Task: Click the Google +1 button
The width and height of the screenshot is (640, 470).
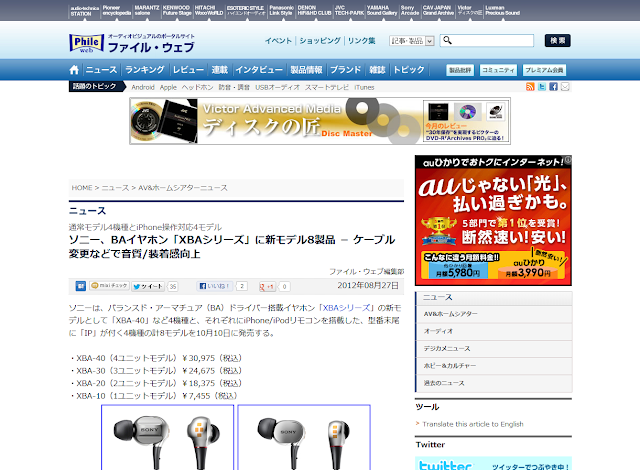Action: (267, 286)
